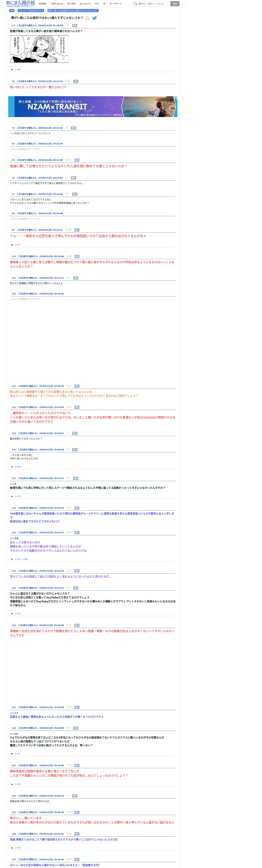Click the heart icon on post 1
This screenshot has width=262, height=868.
pyautogui.click(x=66, y=25)
